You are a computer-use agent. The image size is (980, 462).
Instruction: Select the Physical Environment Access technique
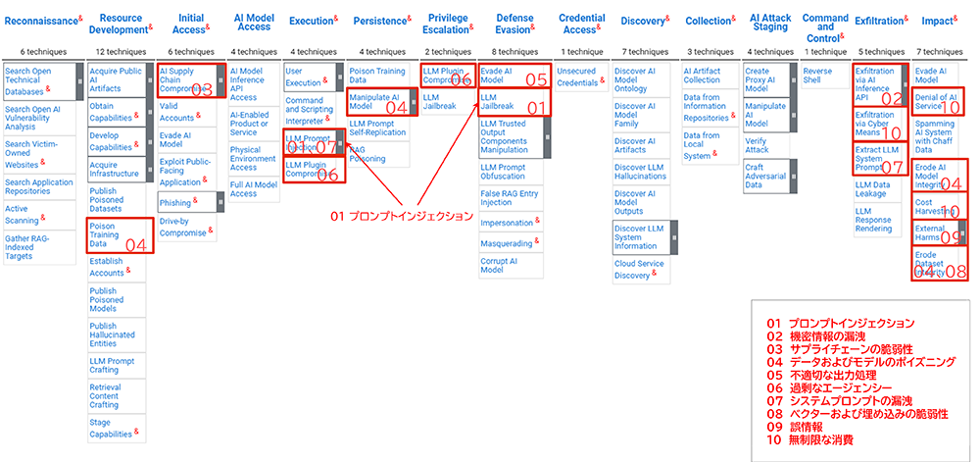point(253,158)
